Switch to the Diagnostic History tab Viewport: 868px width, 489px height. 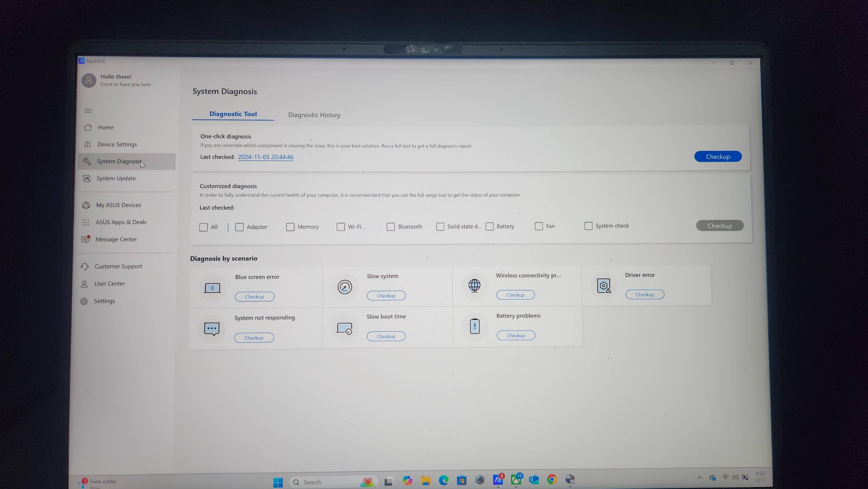tap(314, 115)
